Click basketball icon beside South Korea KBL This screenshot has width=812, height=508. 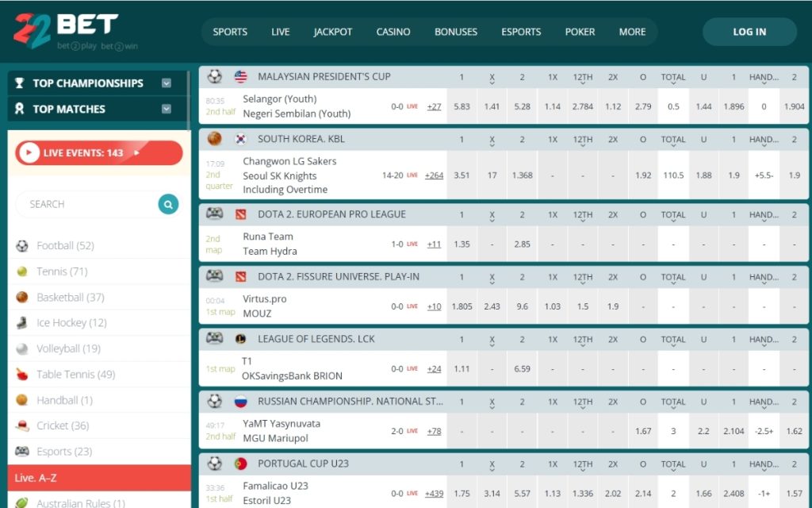(x=214, y=138)
